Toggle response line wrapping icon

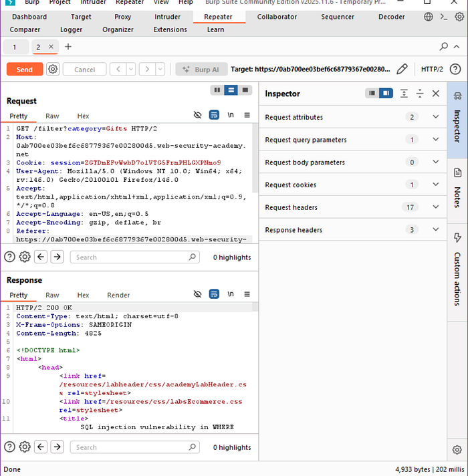pyautogui.click(x=214, y=294)
